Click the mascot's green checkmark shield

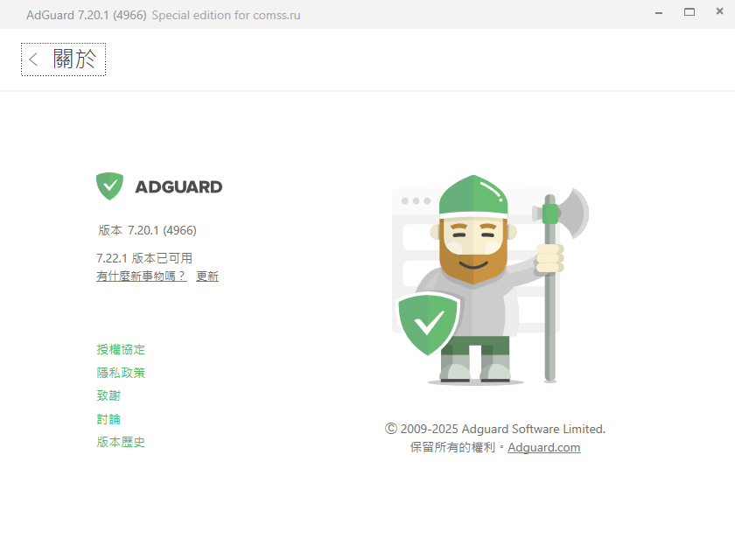coord(428,324)
